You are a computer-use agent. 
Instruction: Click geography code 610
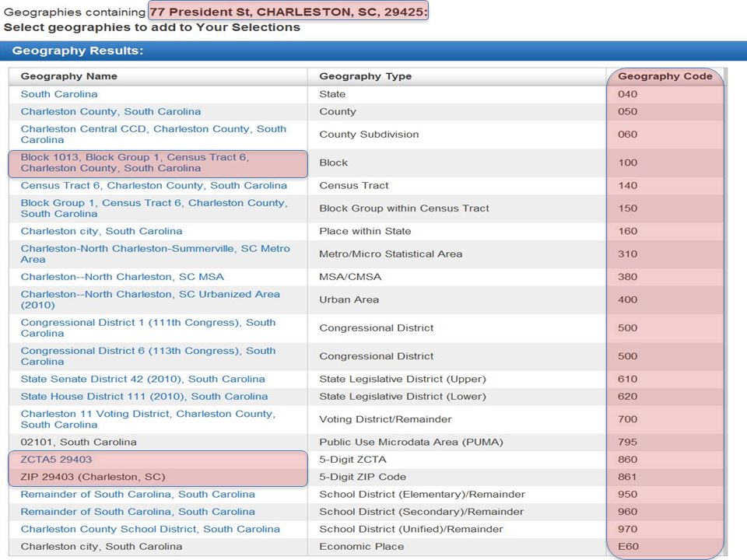click(x=627, y=379)
